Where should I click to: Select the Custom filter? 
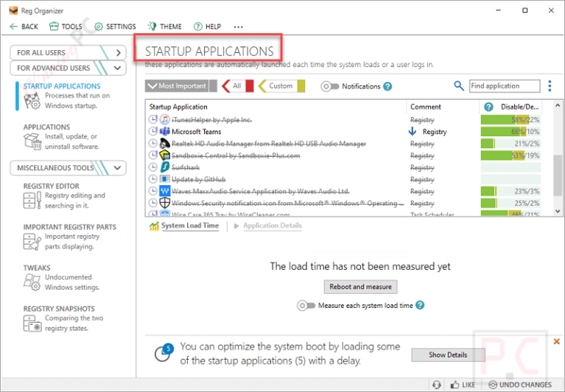click(278, 86)
